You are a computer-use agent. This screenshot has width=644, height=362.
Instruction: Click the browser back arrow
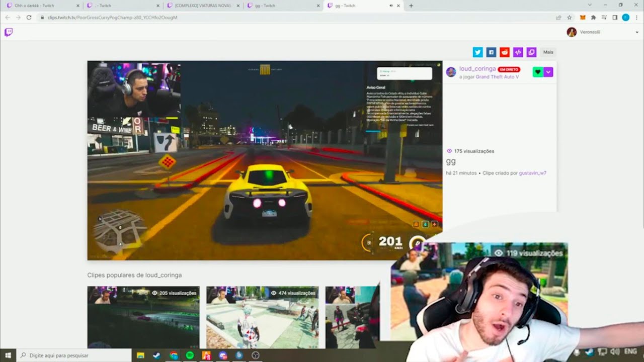tap(7, 17)
